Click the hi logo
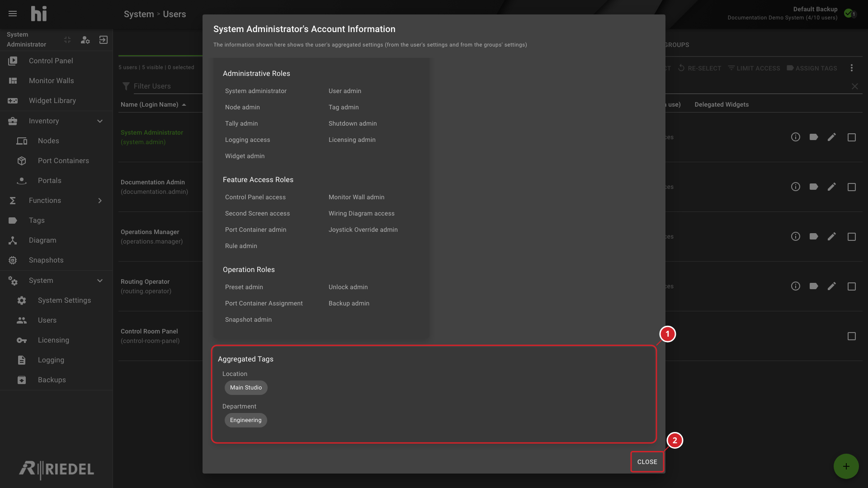 (38, 14)
